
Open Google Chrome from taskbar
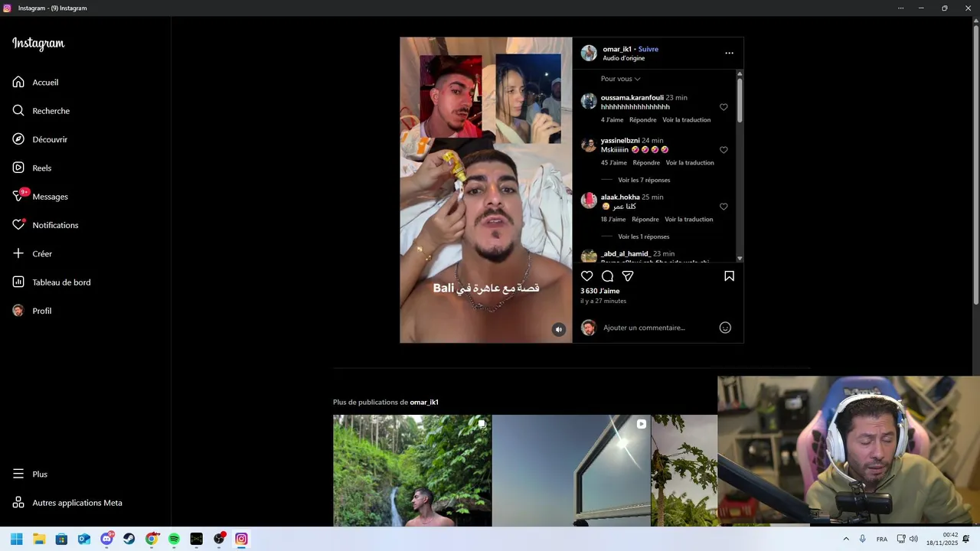(152, 539)
